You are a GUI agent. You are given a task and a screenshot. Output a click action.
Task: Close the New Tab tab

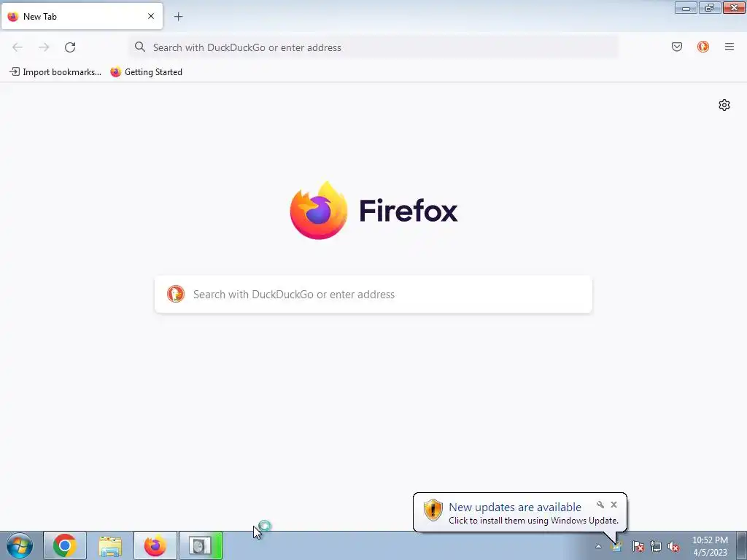click(151, 16)
